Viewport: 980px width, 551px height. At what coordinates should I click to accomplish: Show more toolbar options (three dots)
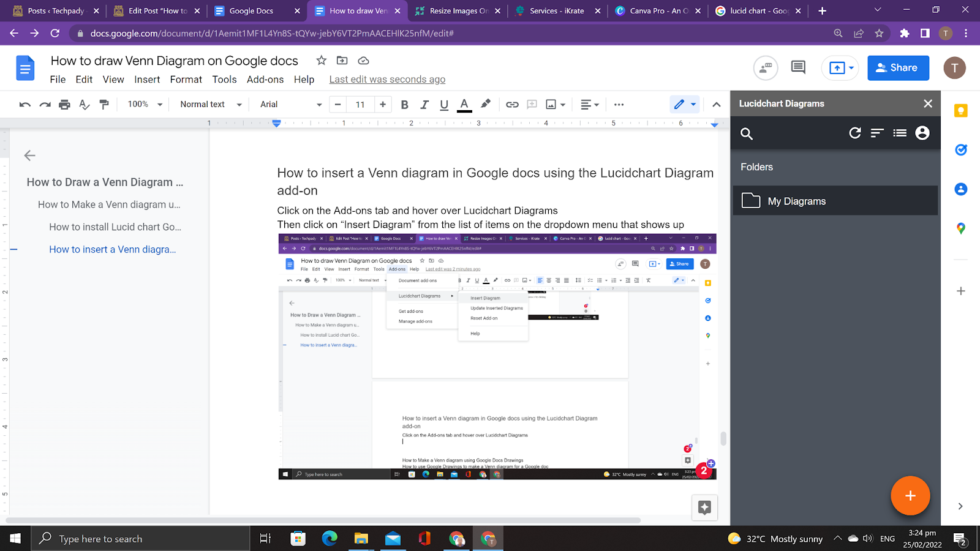(619, 105)
